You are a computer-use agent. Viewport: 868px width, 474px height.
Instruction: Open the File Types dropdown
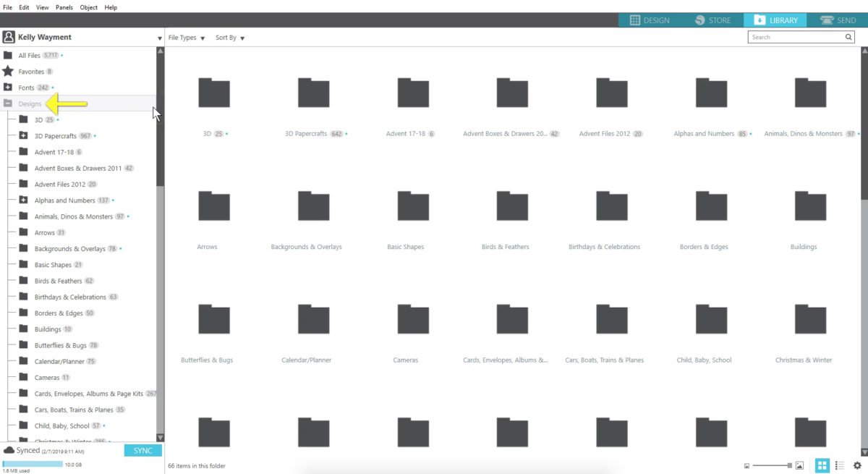coord(187,38)
